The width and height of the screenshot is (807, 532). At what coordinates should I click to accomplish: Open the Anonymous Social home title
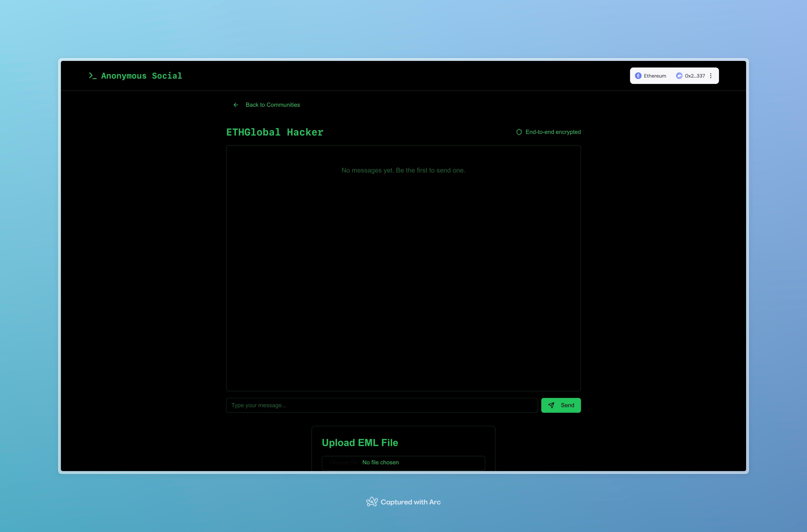click(x=141, y=76)
